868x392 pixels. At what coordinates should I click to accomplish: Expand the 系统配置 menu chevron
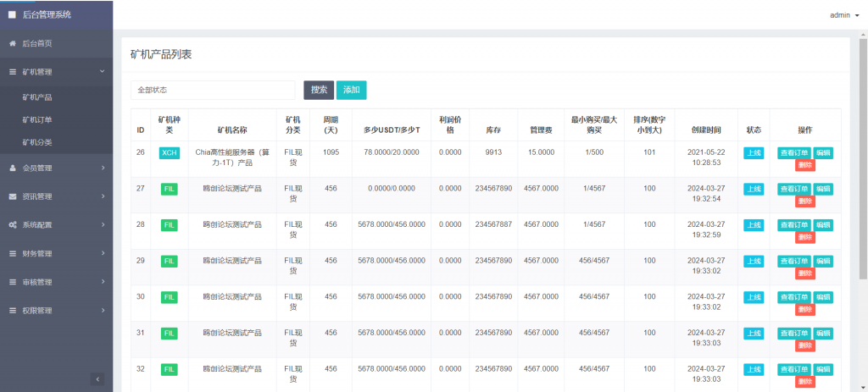pos(103,225)
